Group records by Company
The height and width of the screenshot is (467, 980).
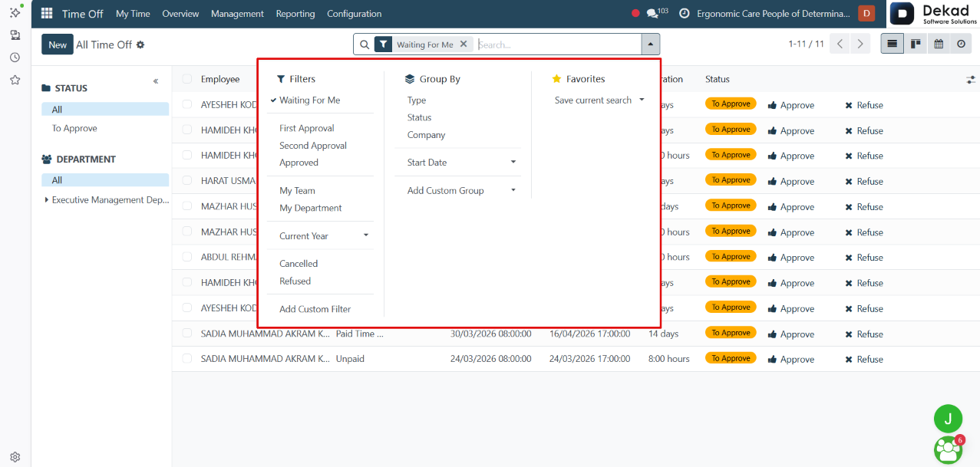click(426, 135)
